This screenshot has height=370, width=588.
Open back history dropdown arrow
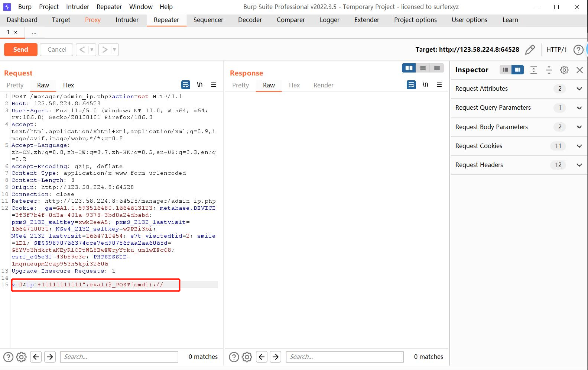(x=92, y=49)
